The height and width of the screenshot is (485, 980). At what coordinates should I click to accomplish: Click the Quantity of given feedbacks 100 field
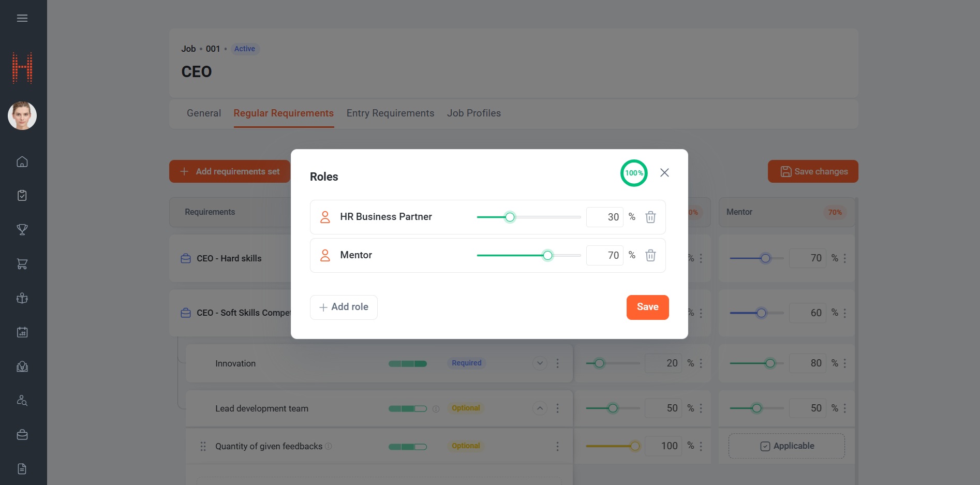point(663,446)
